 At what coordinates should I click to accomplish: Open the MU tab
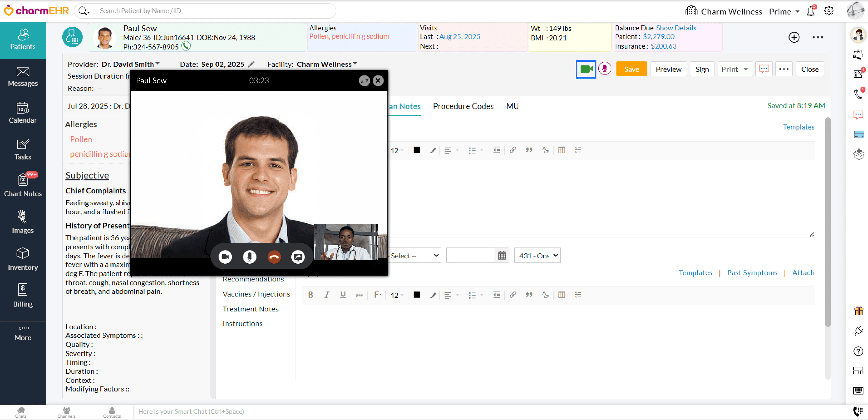pyautogui.click(x=512, y=106)
